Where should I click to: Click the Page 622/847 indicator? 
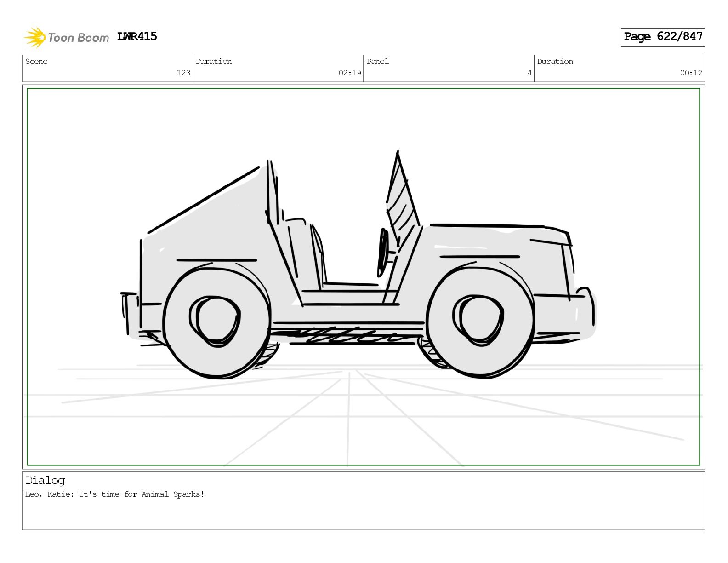[x=663, y=37]
